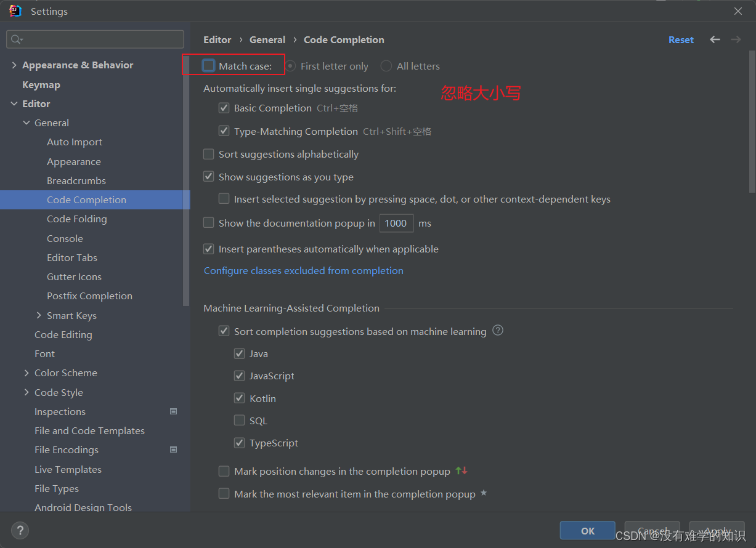This screenshot has height=548, width=756.
Task: Open Postfix Completion settings
Action: tap(89, 296)
